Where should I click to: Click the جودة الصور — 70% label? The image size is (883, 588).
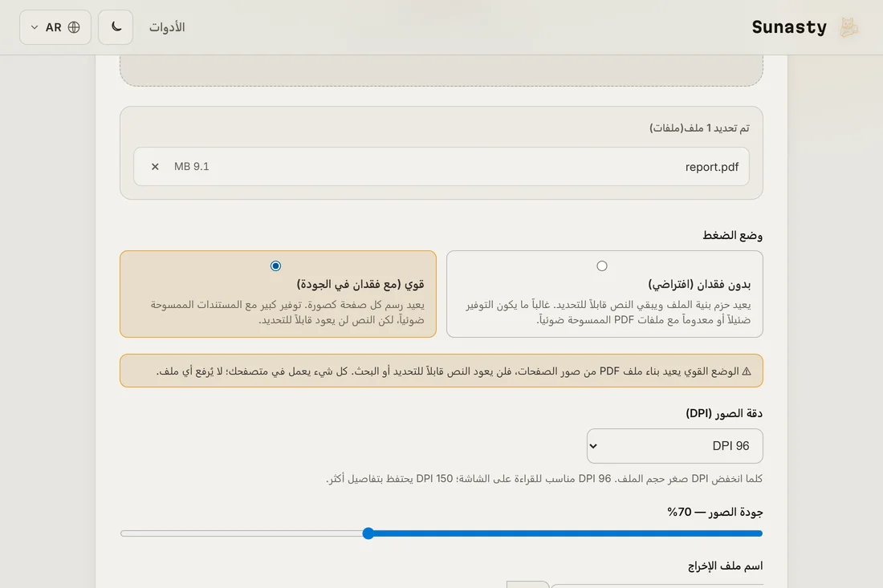point(714,512)
